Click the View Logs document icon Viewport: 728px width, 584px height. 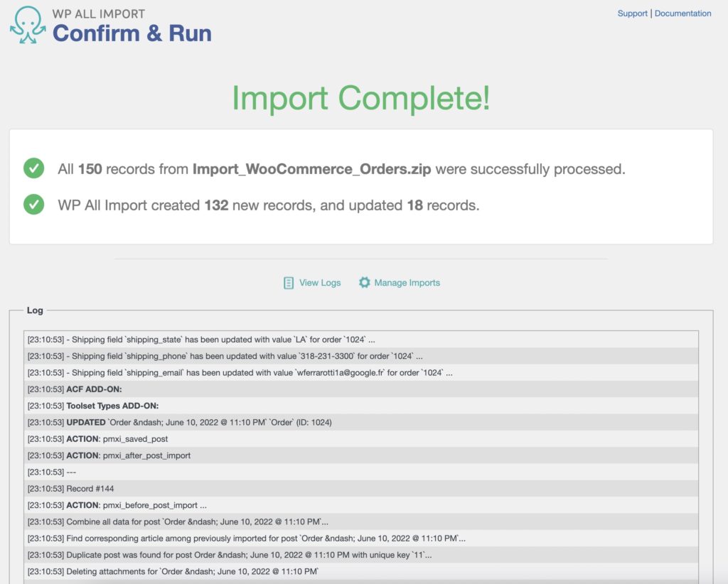click(x=288, y=282)
